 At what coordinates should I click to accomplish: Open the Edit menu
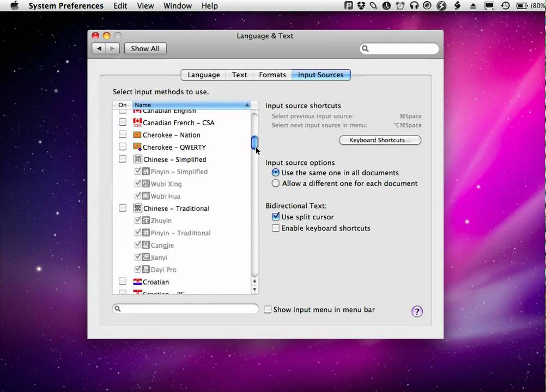click(x=120, y=6)
